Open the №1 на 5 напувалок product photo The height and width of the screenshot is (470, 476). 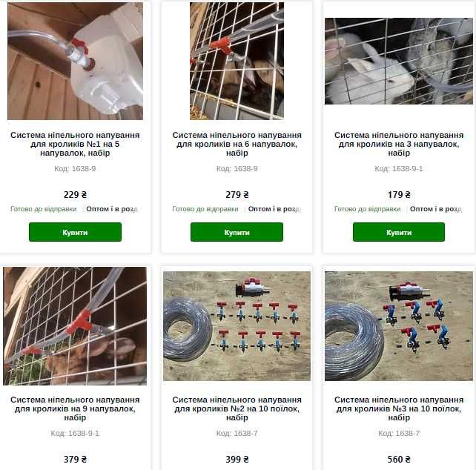point(75,61)
